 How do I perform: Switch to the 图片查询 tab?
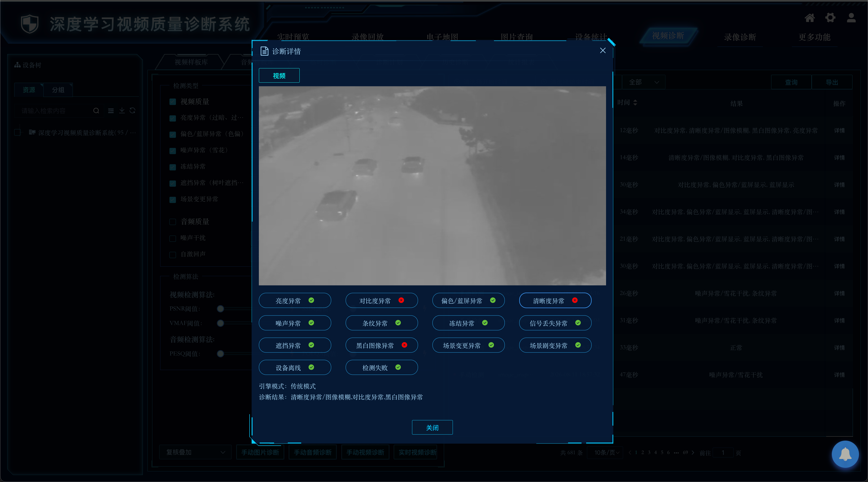517,37
